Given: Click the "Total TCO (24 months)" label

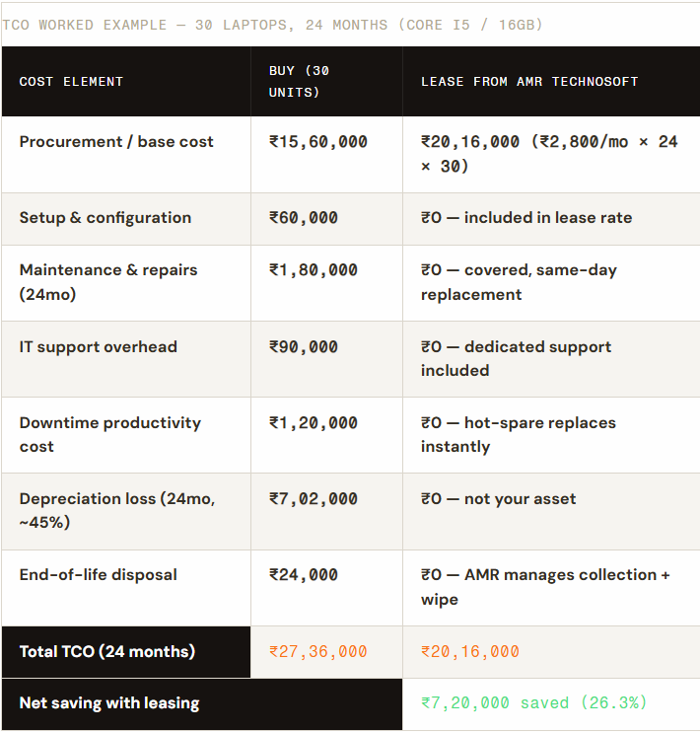Looking at the screenshot, I should pos(107,651).
